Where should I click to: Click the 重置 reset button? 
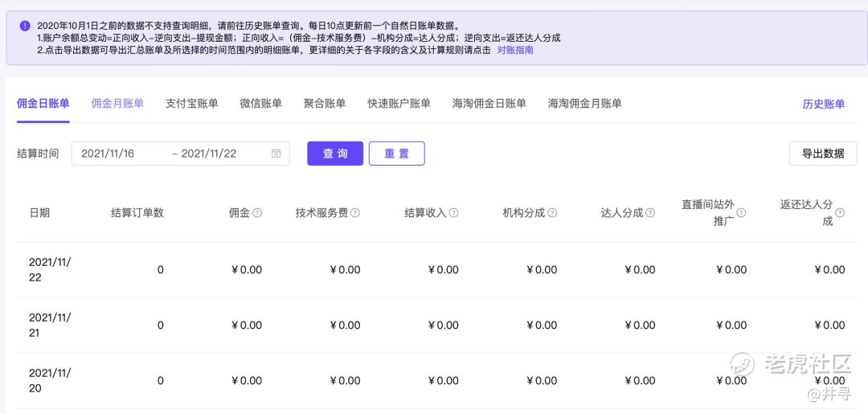[x=396, y=154]
